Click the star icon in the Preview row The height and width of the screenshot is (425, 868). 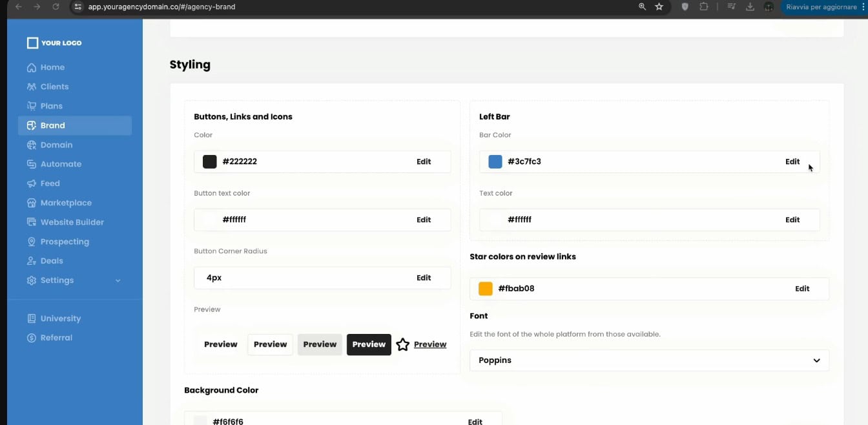402,344
